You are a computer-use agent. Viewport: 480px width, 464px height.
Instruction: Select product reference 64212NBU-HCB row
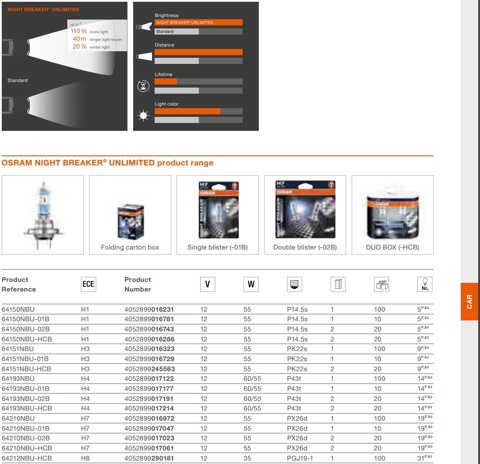click(x=217, y=458)
